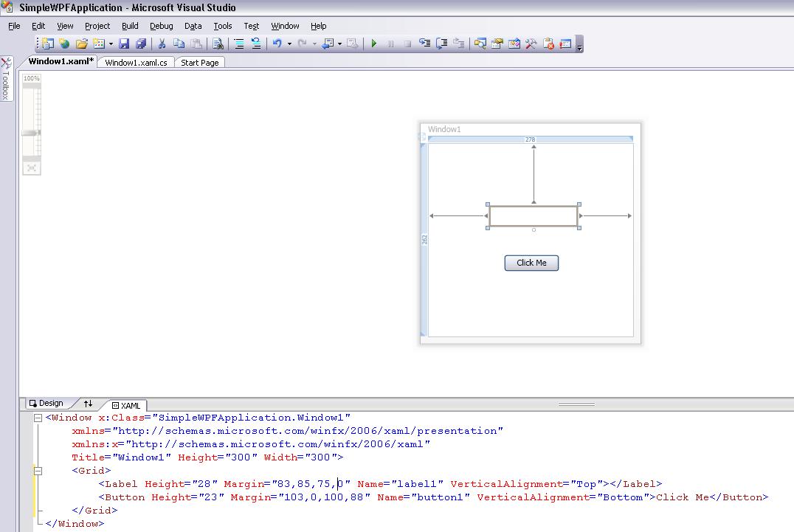Click the 'Click Me' button in designer
The height and width of the screenshot is (532, 794).
click(531, 263)
